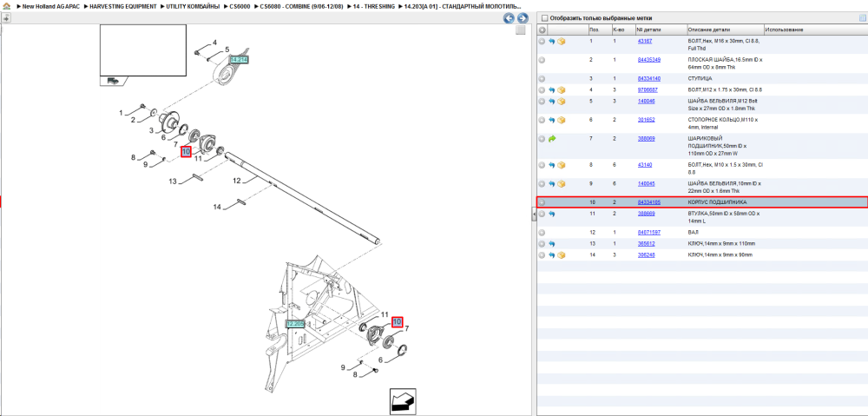Open part number link 84334140
Image resolution: width=868 pixels, height=416 pixels.
coord(649,79)
